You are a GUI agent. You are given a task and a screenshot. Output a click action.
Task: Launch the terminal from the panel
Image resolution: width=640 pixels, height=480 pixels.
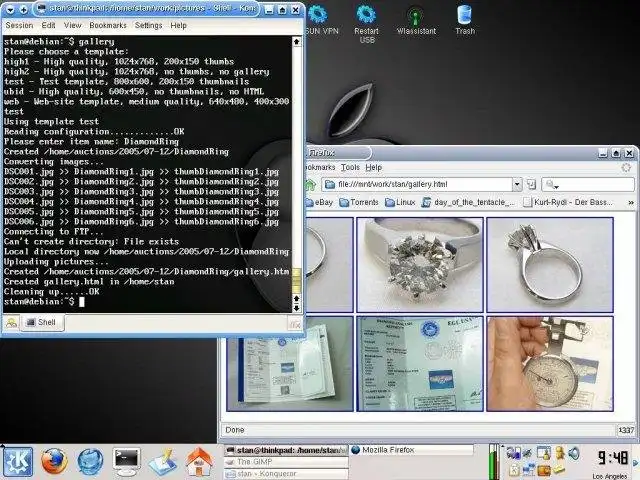coord(127,462)
